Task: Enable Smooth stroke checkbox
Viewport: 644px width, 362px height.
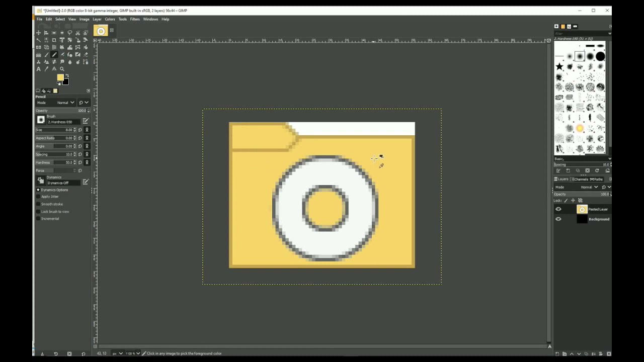Action: 38,204
